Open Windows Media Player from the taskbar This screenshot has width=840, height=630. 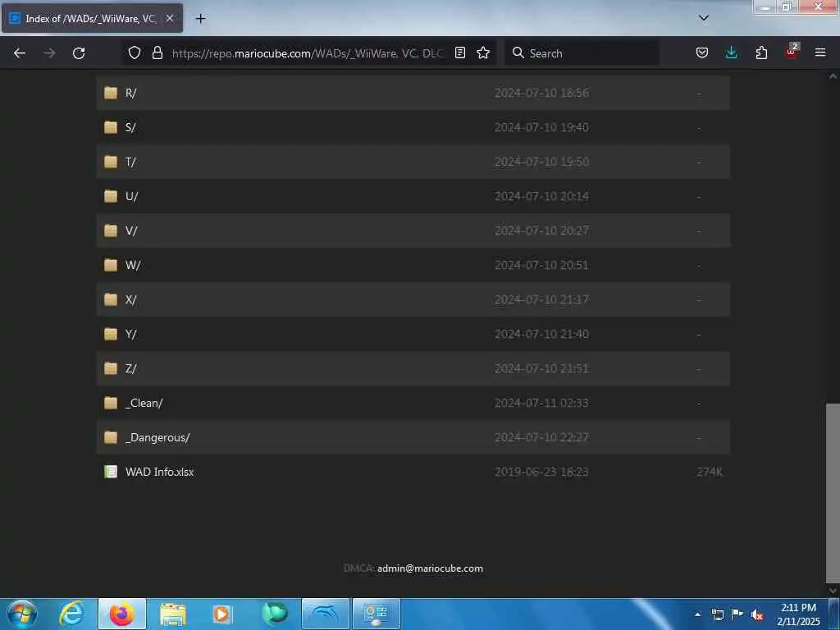tap(222, 614)
